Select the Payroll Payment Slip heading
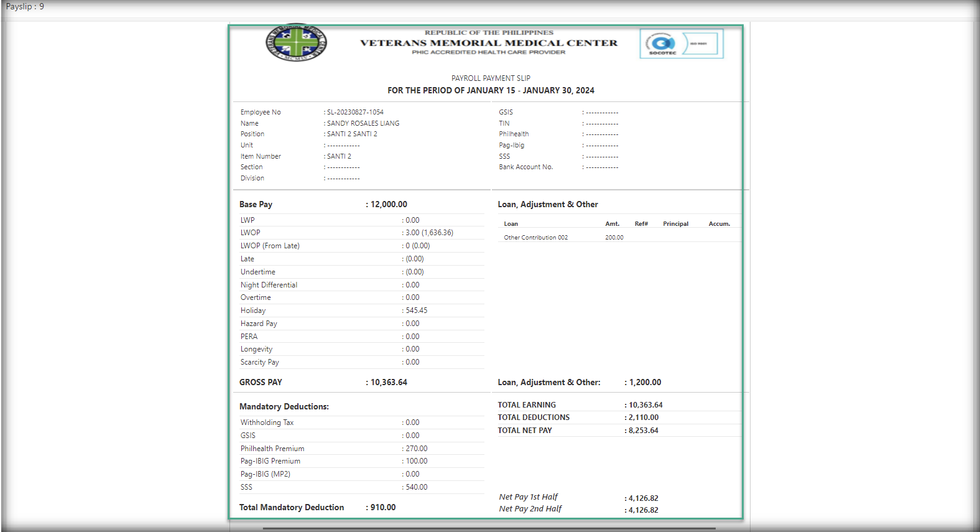The width and height of the screenshot is (980, 532). click(491, 78)
